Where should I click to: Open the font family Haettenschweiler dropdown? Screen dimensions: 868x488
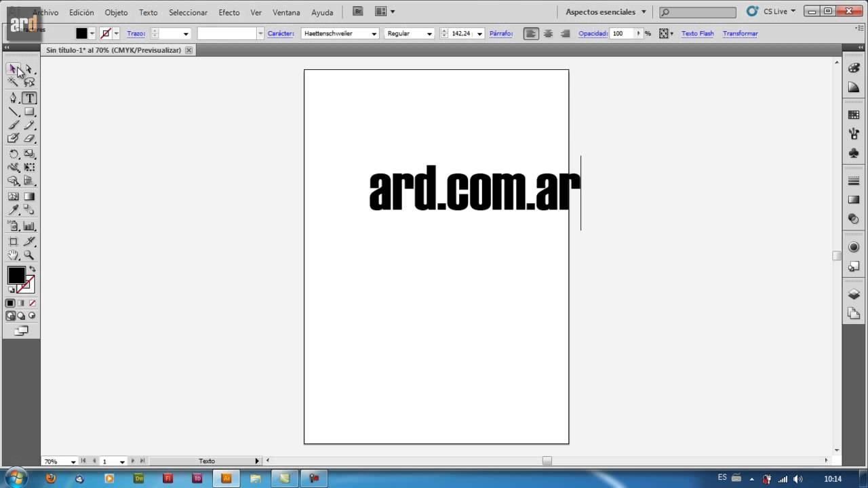[374, 33]
